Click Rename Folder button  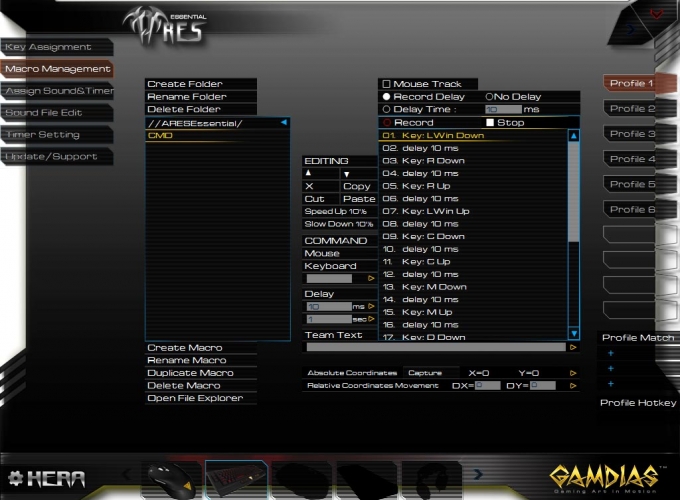coord(201,96)
